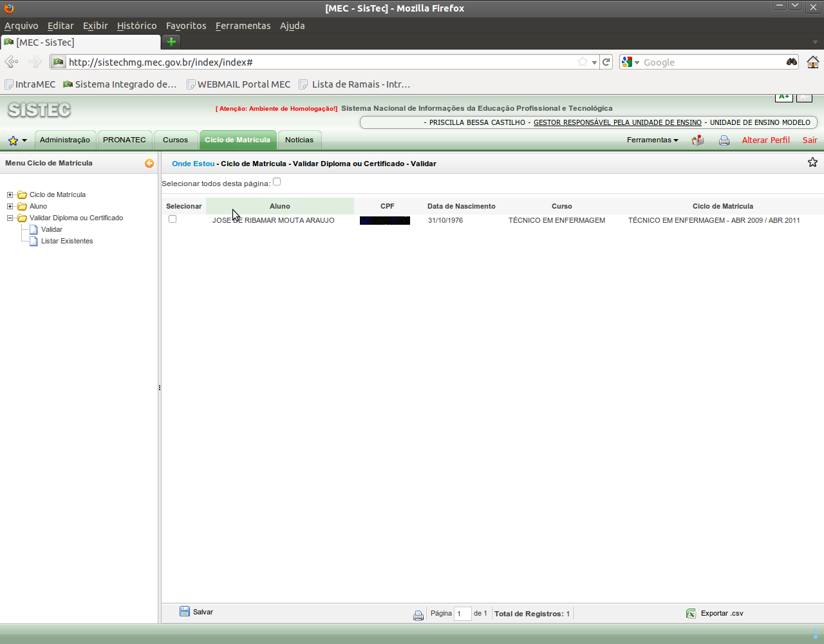The width and height of the screenshot is (824, 644).
Task: Open the Cursos tab
Action: pos(176,140)
